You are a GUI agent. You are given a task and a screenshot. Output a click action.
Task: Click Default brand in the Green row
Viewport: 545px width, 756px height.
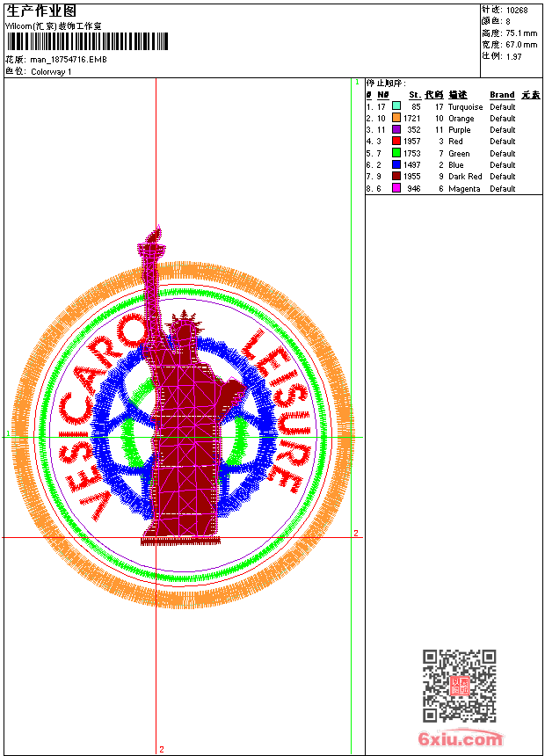coord(503,153)
